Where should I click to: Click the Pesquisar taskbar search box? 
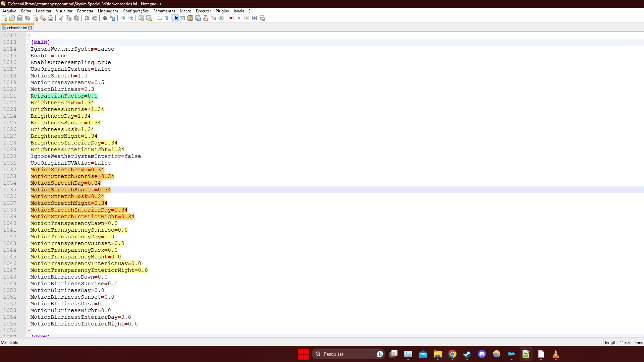coord(348,354)
